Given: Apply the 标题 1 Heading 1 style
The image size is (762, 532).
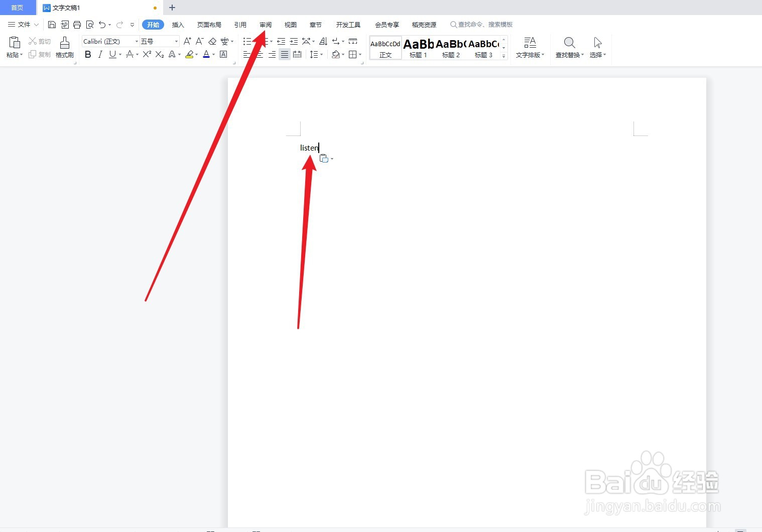Looking at the screenshot, I should (418, 48).
